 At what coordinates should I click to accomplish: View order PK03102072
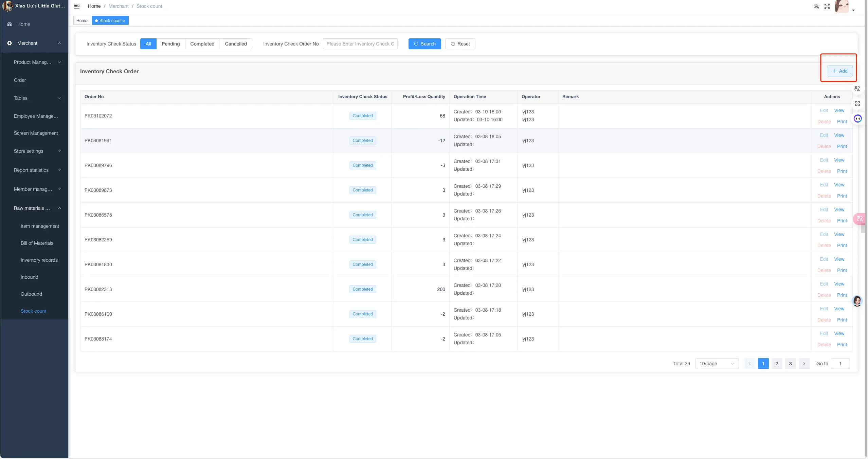[x=839, y=110]
